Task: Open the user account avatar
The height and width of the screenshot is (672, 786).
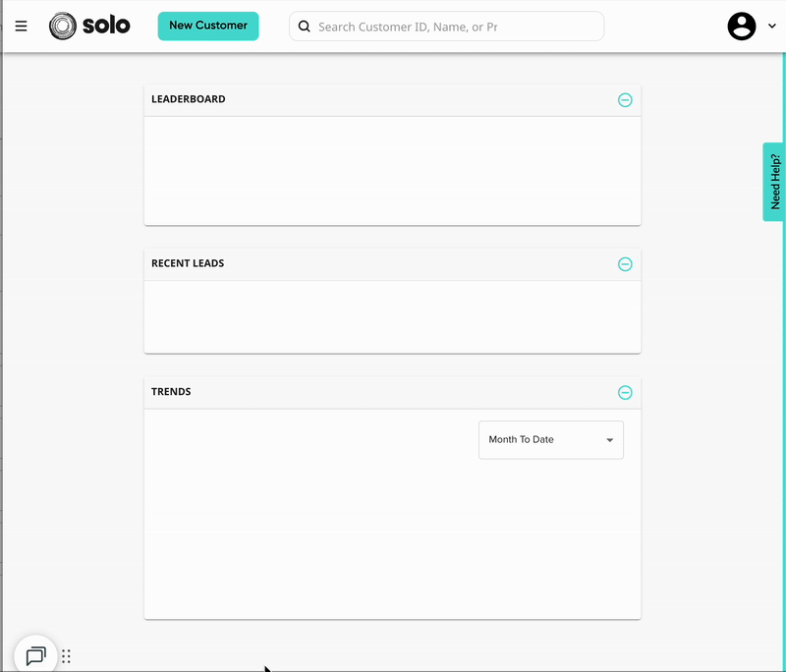Action: point(742,27)
